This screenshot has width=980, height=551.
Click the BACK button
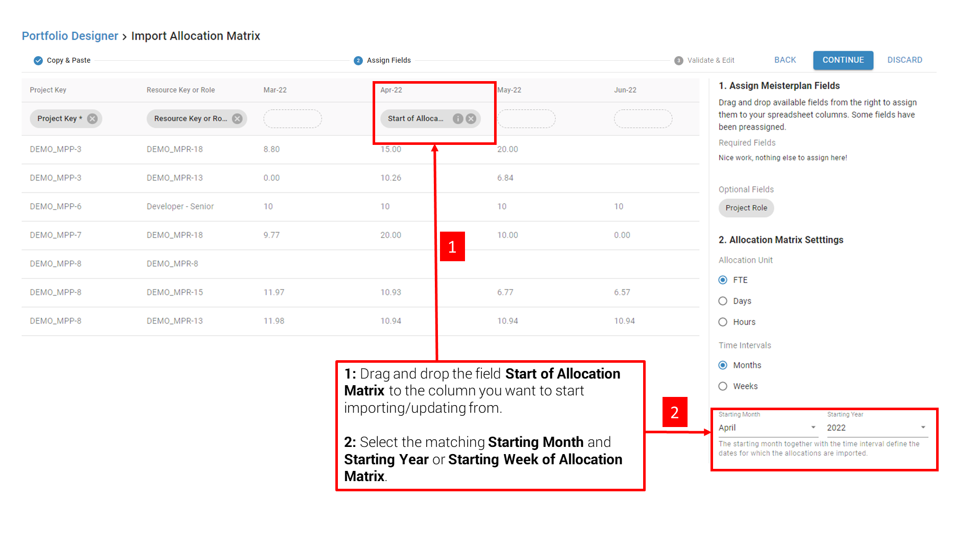coord(785,60)
